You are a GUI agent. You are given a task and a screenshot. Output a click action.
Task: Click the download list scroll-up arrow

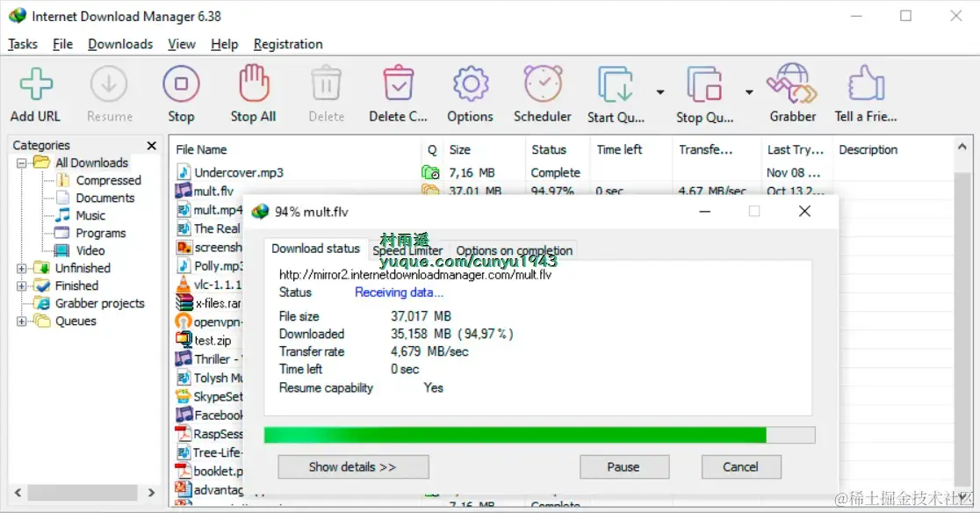coord(962,147)
